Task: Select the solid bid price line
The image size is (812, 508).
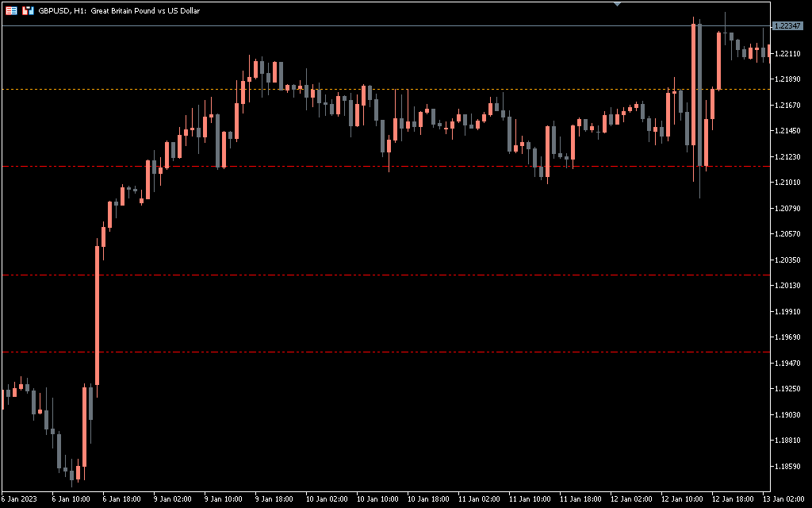Action: click(396, 26)
